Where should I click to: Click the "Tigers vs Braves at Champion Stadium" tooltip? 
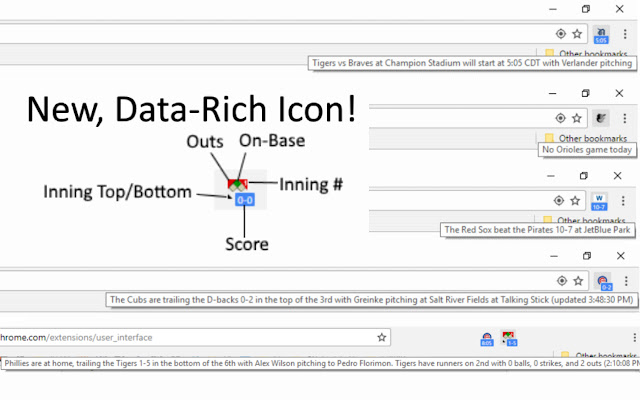pyautogui.click(x=472, y=63)
